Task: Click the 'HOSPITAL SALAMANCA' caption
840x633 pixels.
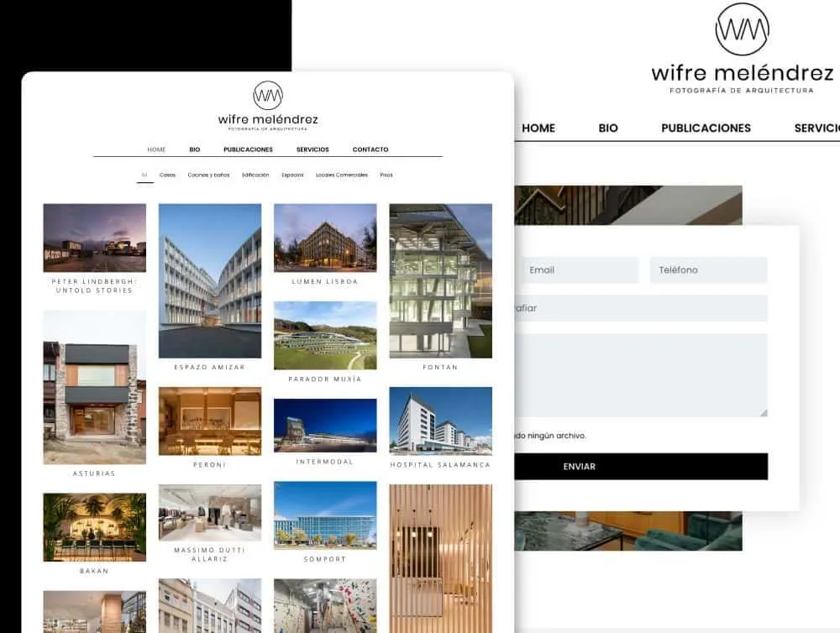Action: 440,465
